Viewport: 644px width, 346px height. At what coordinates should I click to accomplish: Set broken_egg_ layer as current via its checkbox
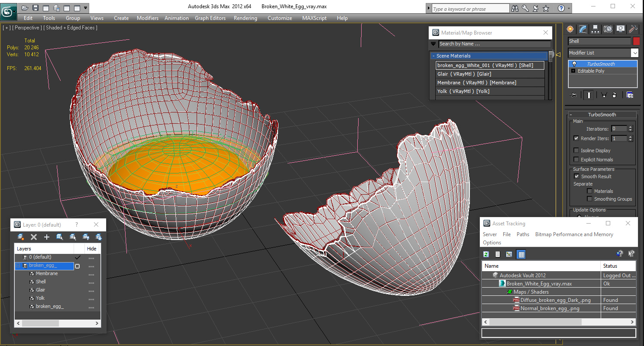[x=78, y=266]
